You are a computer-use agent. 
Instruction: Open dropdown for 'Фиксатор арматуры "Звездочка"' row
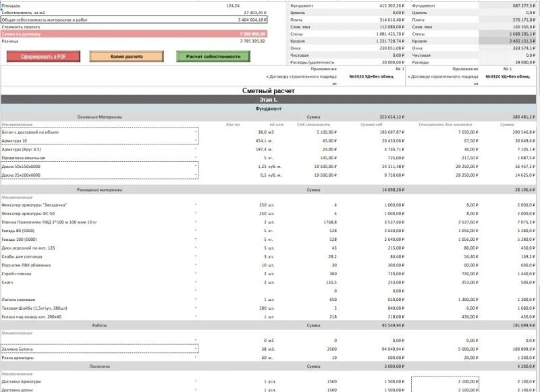(196, 204)
